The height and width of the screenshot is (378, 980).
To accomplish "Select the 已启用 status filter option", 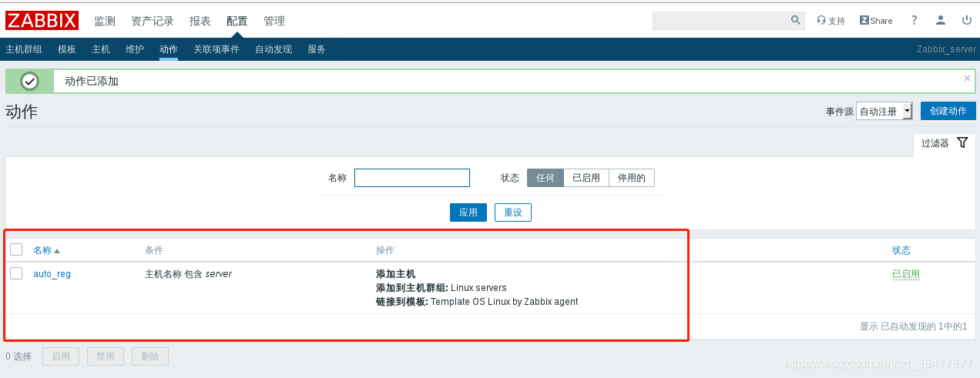I will click(586, 178).
